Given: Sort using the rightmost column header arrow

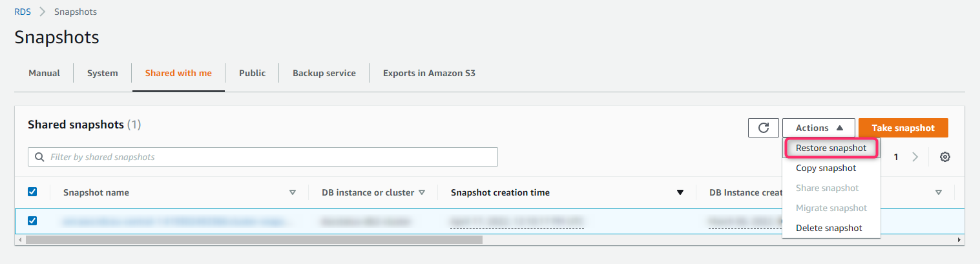Looking at the screenshot, I should (x=939, y=192).
